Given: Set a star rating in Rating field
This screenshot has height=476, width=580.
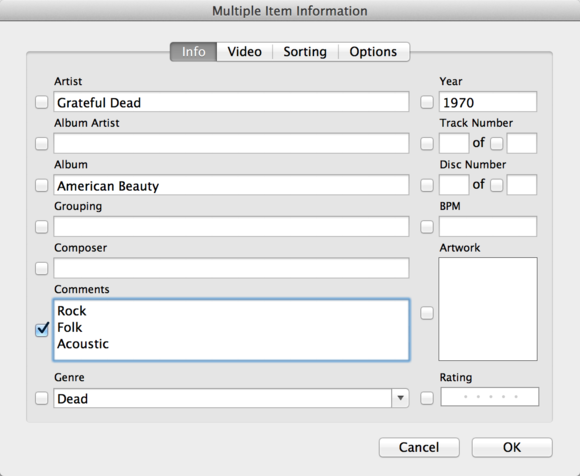Looking at the screenshot, I should tap(490, 397).
